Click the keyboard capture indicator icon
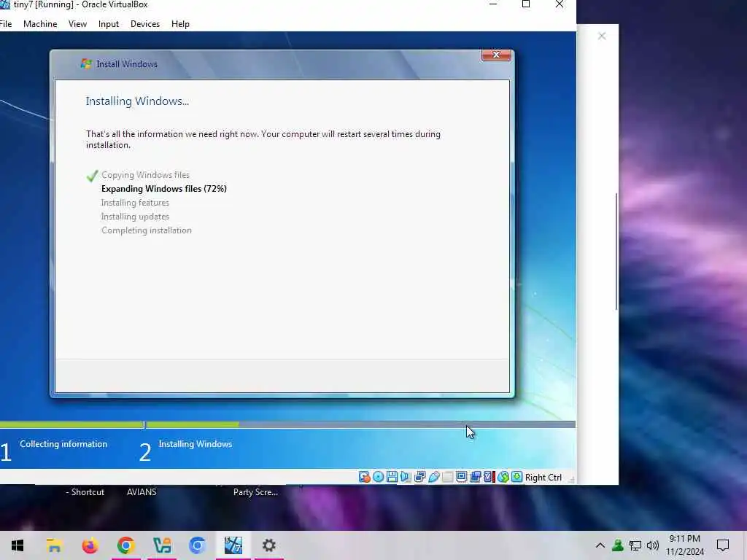 pyautogui.click(x=517, y=477)
